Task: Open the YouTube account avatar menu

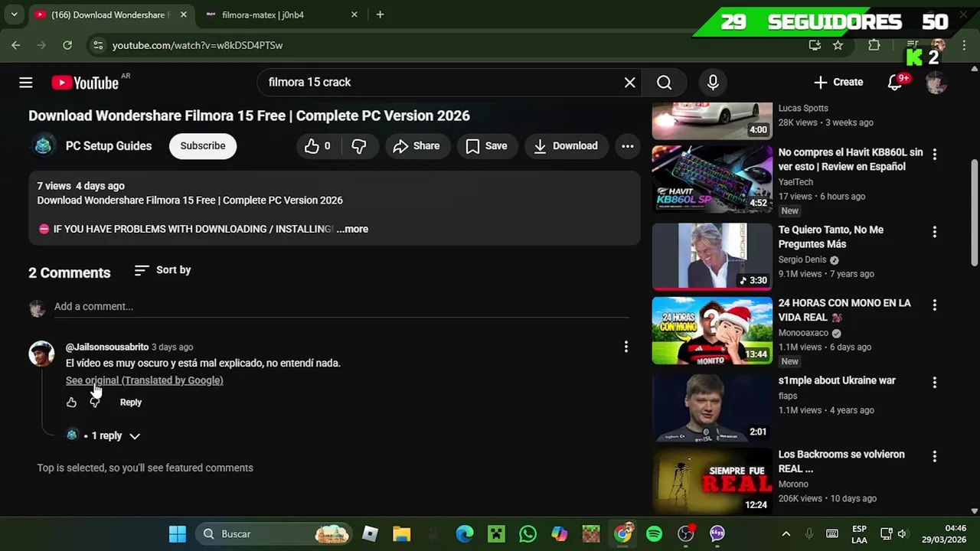Action: 936,83
